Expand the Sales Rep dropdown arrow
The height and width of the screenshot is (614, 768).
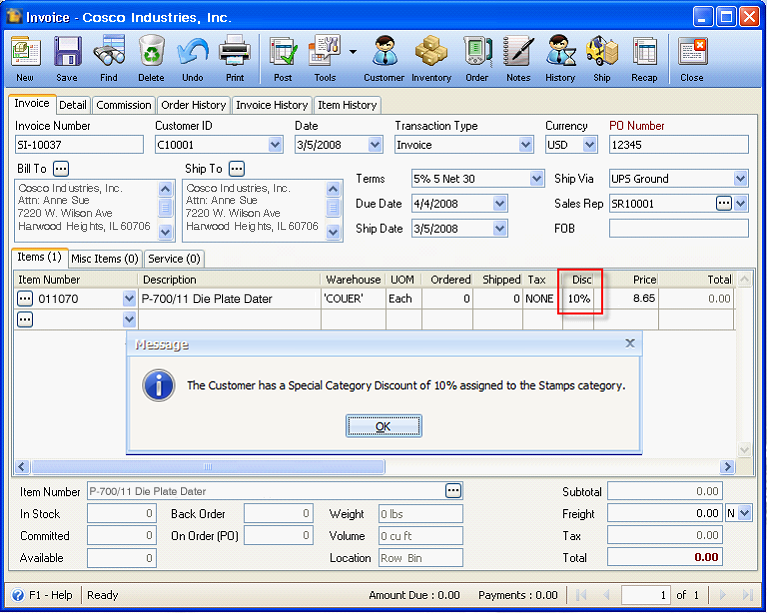coord(741,204)
